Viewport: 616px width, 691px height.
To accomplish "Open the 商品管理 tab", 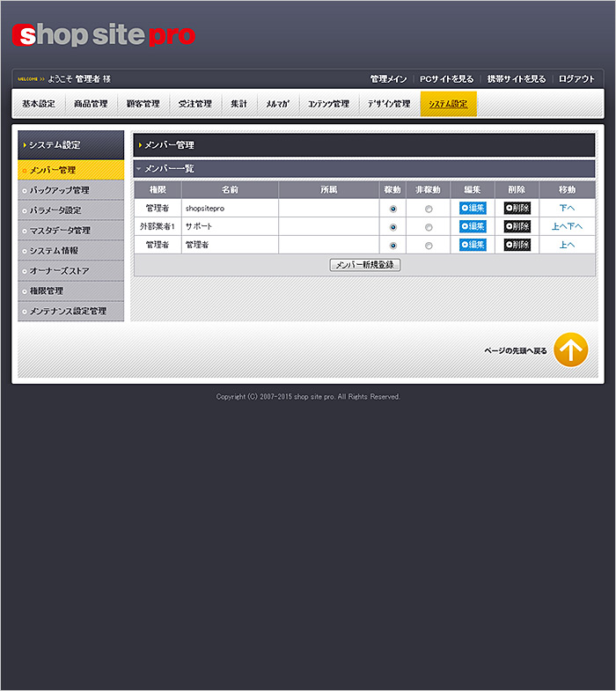I will (90, 104).
